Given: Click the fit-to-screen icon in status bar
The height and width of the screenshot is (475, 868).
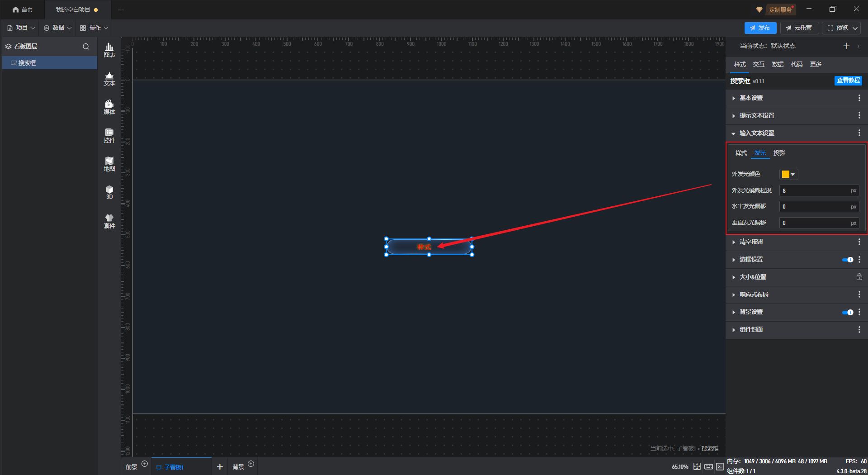Looking at the screenshot, I should (697, 466).
